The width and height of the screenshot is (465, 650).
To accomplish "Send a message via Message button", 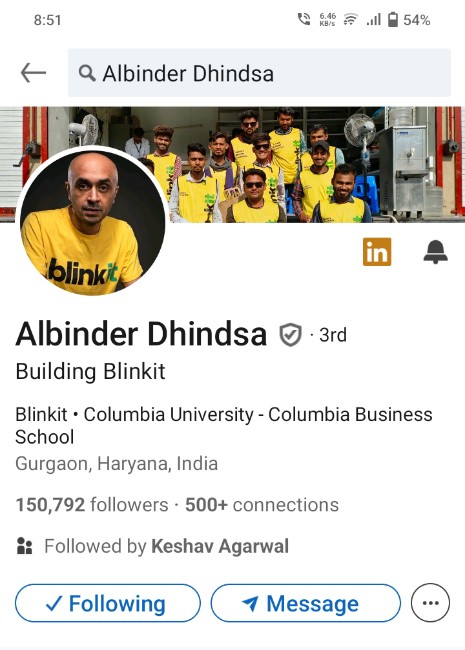I will tap(305, 603).
